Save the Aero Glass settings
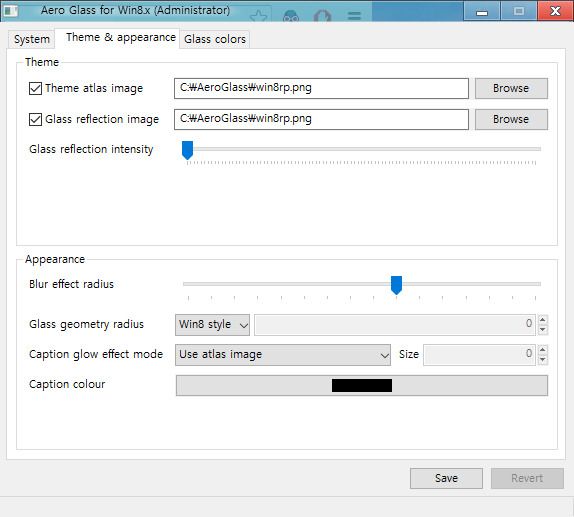 coord(446,478)
